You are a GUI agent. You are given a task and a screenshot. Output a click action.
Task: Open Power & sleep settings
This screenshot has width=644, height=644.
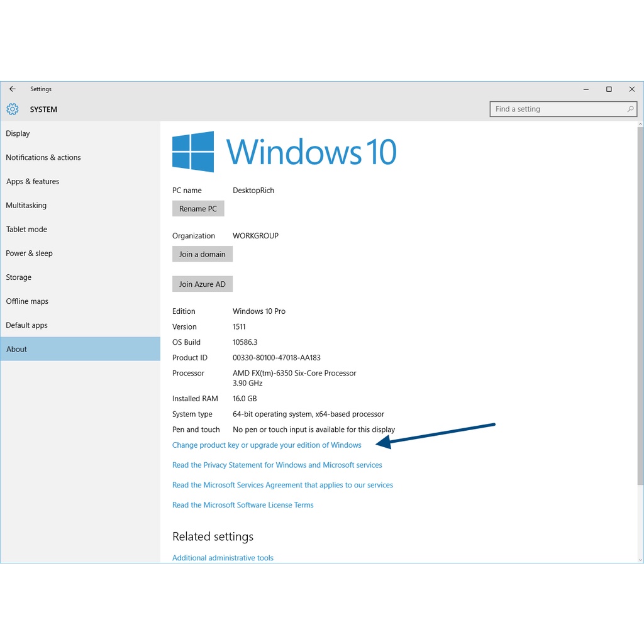click(x=30, y=253)
